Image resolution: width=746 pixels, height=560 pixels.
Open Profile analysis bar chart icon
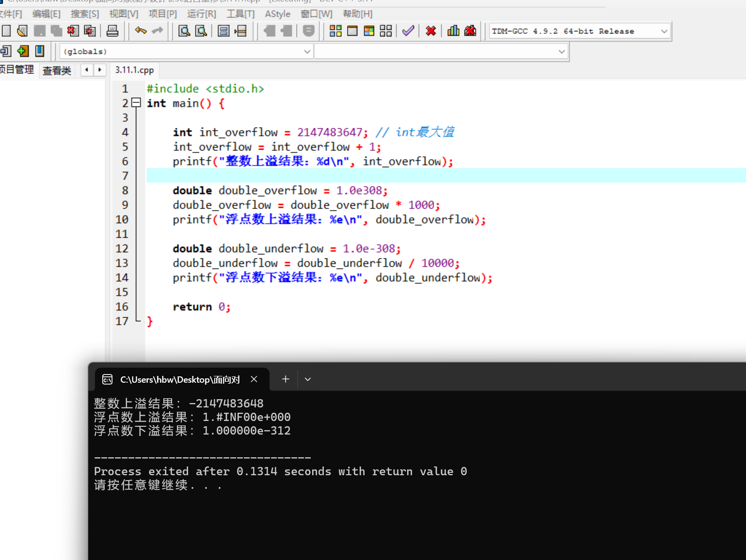pos(453,31)
